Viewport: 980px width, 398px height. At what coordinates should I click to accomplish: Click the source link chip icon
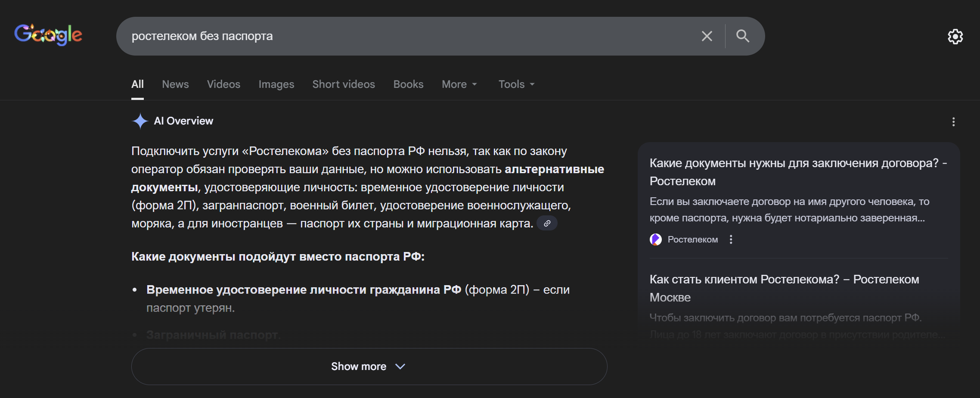(x=547, y=224)
